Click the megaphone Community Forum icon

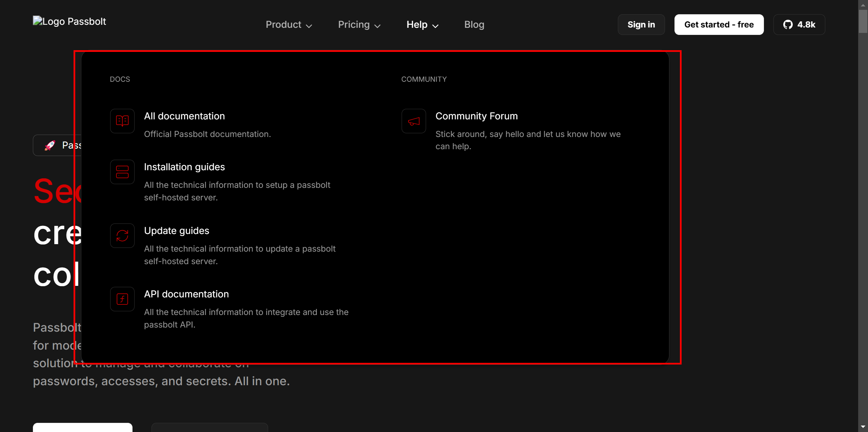(x=413, y=121)
